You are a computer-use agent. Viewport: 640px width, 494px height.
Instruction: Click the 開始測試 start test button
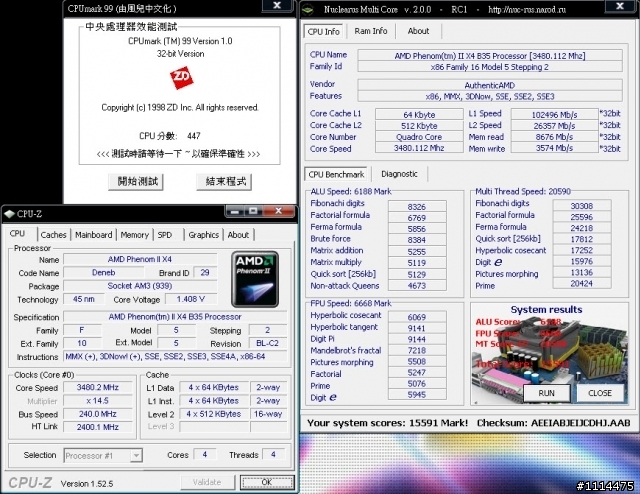coord(138,182)
